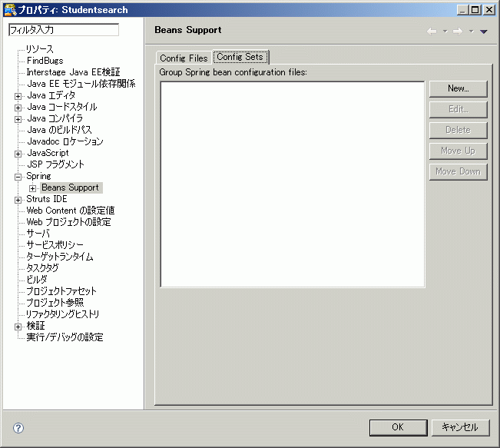
Task: Select Java EE モジュール依存関係 item
Action: [81, 84]
